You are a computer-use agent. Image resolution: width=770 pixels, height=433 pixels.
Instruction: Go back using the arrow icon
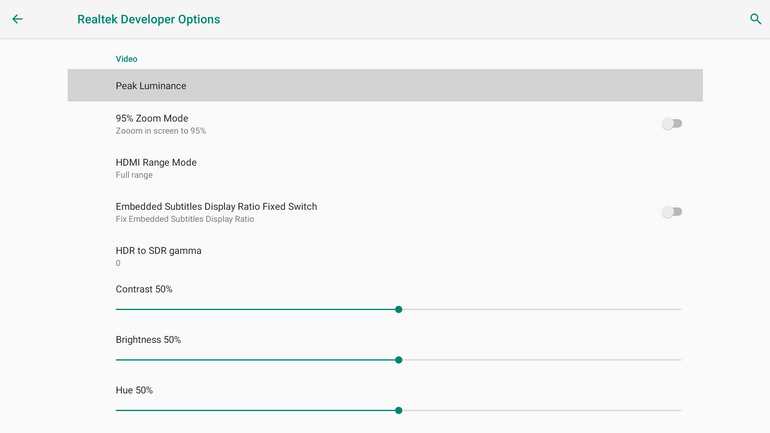pyautogui.click(x=17, y=19)
